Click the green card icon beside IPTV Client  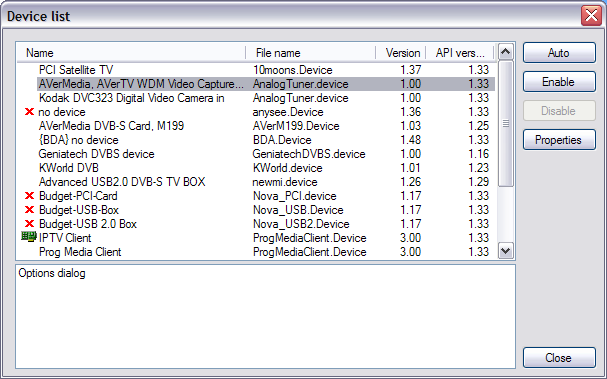click(29, 237)
